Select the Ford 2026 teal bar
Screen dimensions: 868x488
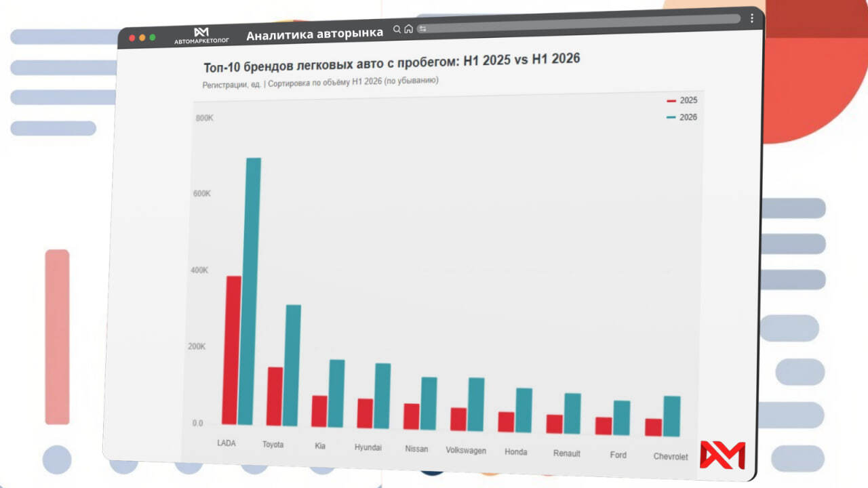pos(621,418)
